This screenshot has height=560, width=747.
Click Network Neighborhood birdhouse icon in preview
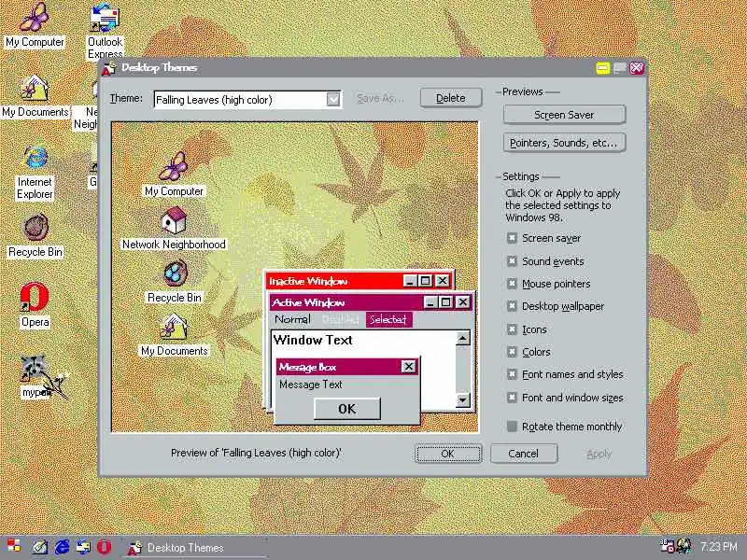174,220
